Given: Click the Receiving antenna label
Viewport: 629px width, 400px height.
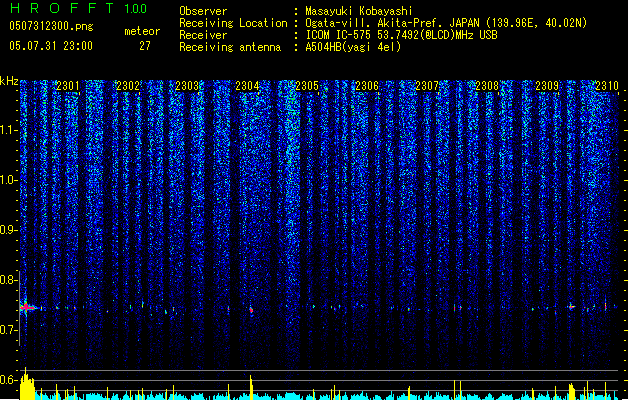Looking at the screenshot, I should pos(230,47).
